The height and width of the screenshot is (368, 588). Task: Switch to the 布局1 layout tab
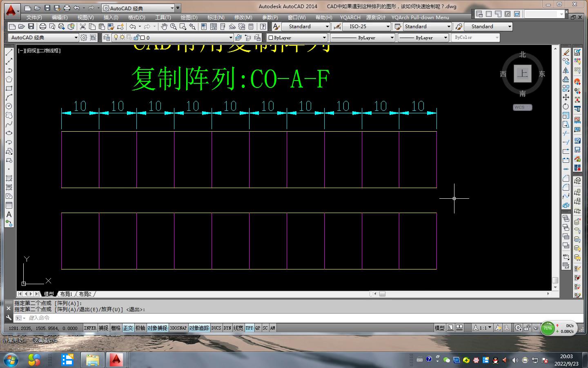tap(66, 294)
